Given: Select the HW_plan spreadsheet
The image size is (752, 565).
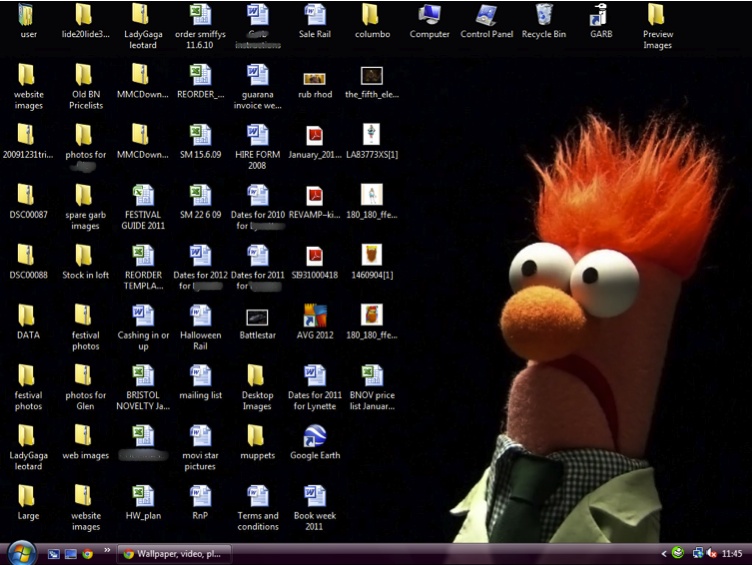Looking at the screenshot, I should (143, 503).
